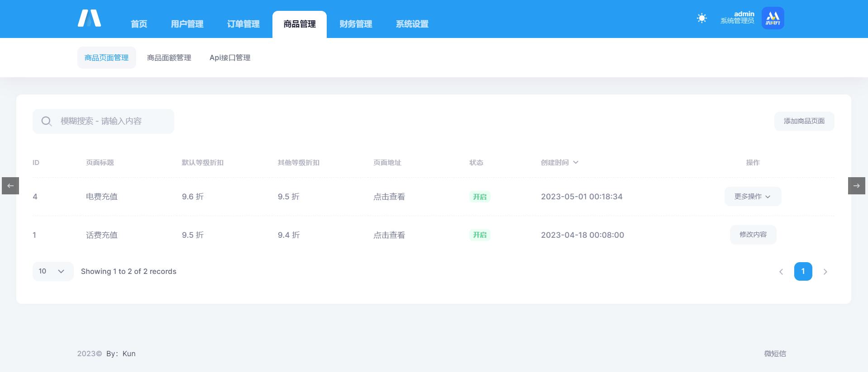Select the 商品面额管理 sub-tab
The height and width of the screenshot is (372, 868).
tap(169, 58)
